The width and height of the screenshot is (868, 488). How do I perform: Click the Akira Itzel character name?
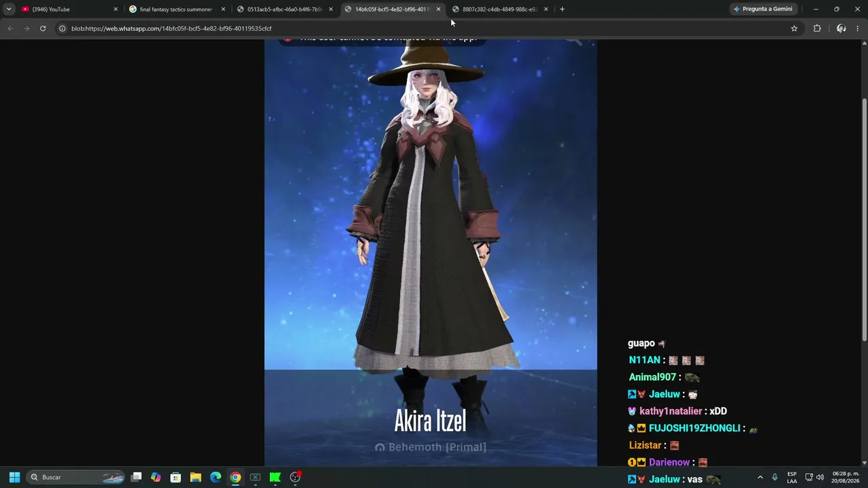[430, 421]
